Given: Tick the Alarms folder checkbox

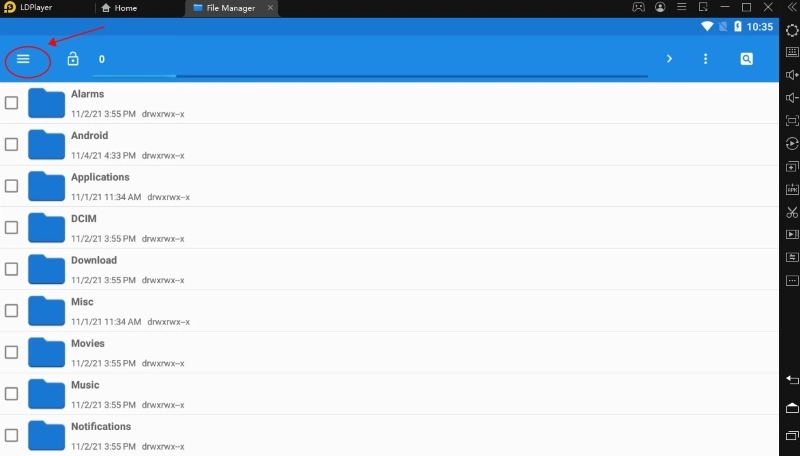Looking at the screenshot, I should 12,103.
